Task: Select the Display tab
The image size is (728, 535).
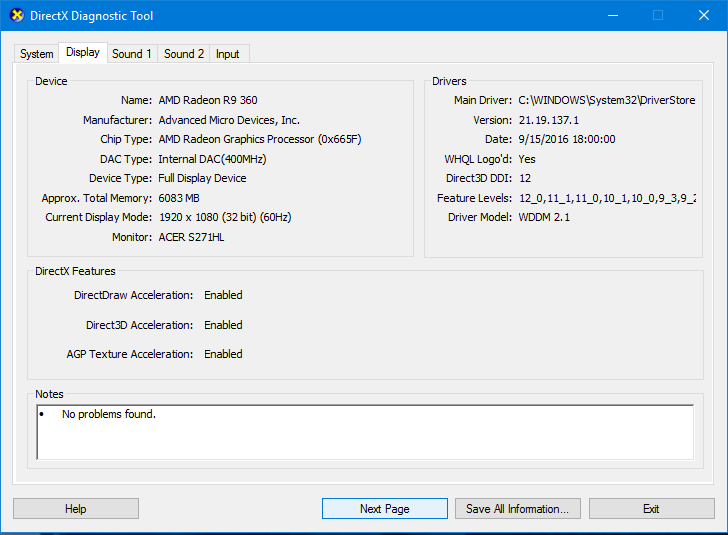Action: [83, 52]
